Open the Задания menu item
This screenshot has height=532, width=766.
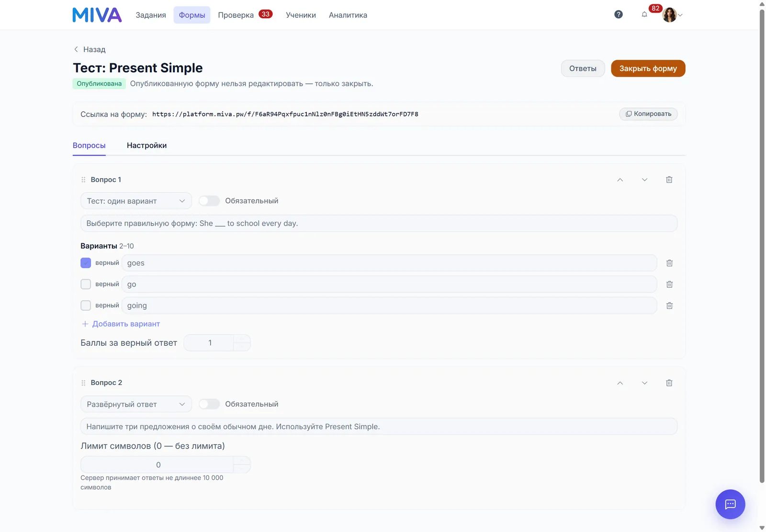tap(151, 15)
